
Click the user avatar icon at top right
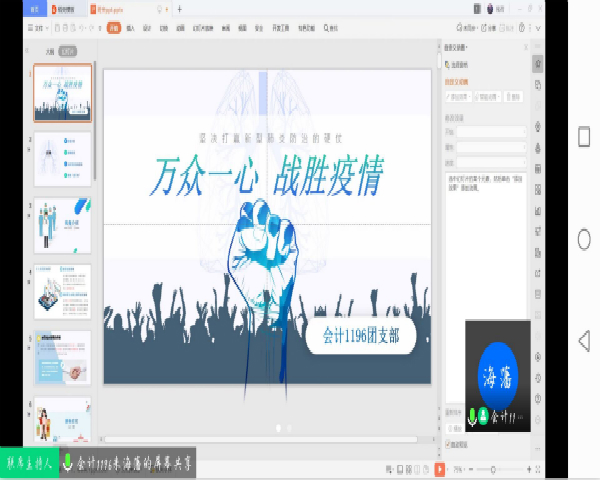pyautogui.click(x=490, y=9)
